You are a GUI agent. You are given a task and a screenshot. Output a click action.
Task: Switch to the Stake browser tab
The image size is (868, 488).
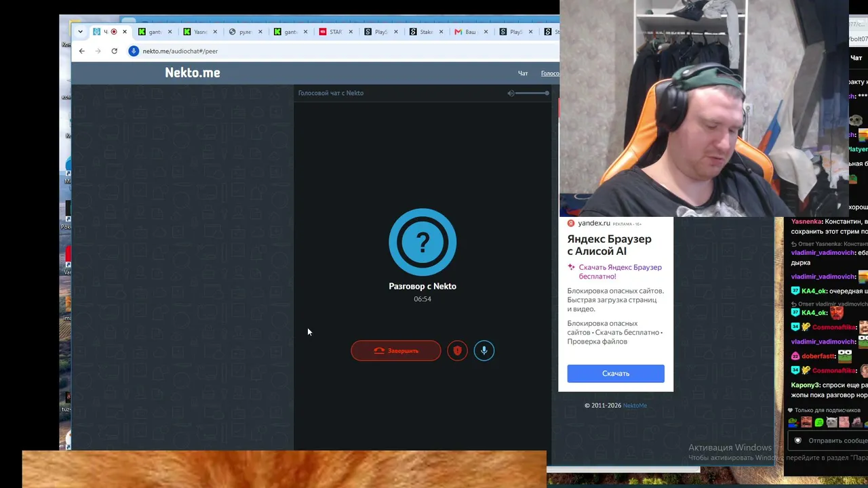[x=427, y=32]
